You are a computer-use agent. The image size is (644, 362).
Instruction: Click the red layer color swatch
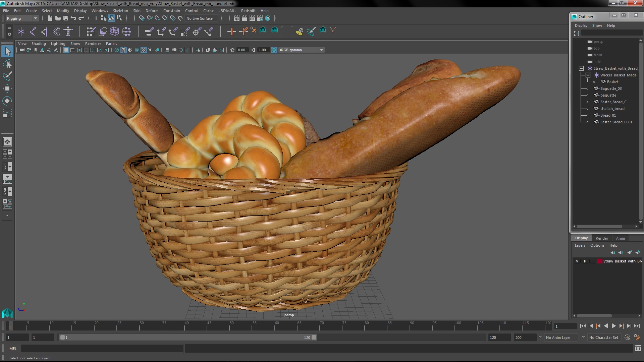599,261
